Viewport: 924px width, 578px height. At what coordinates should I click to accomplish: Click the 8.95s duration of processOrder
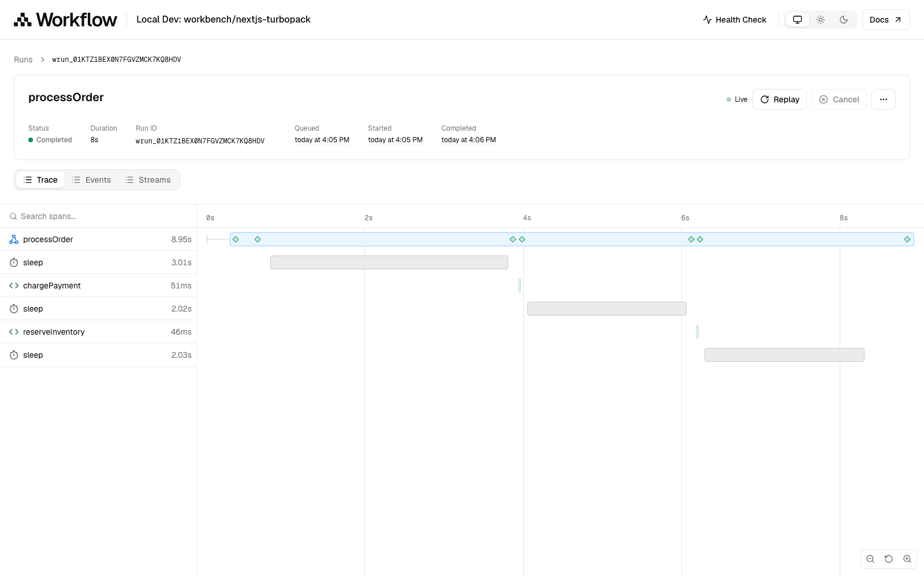click(x=181, y=239)
